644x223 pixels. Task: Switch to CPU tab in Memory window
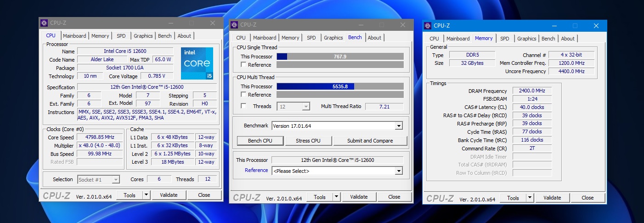pos(435,39)
